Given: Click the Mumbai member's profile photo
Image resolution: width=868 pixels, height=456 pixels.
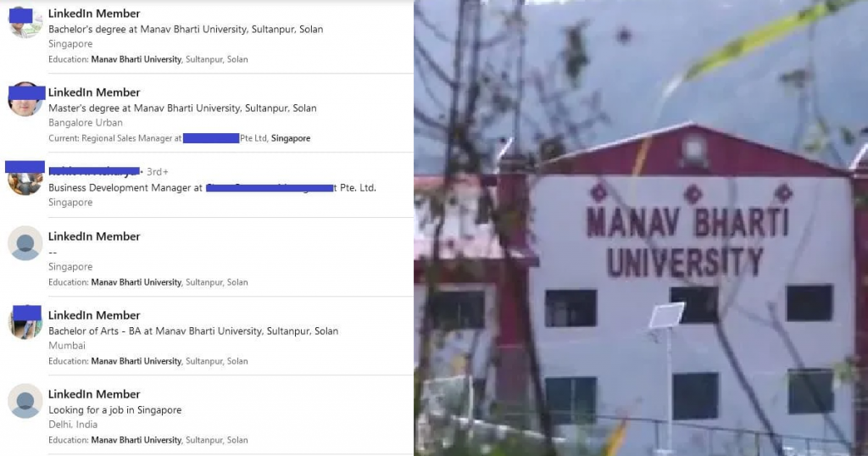Looking at the screenshot, I should 25,322.
